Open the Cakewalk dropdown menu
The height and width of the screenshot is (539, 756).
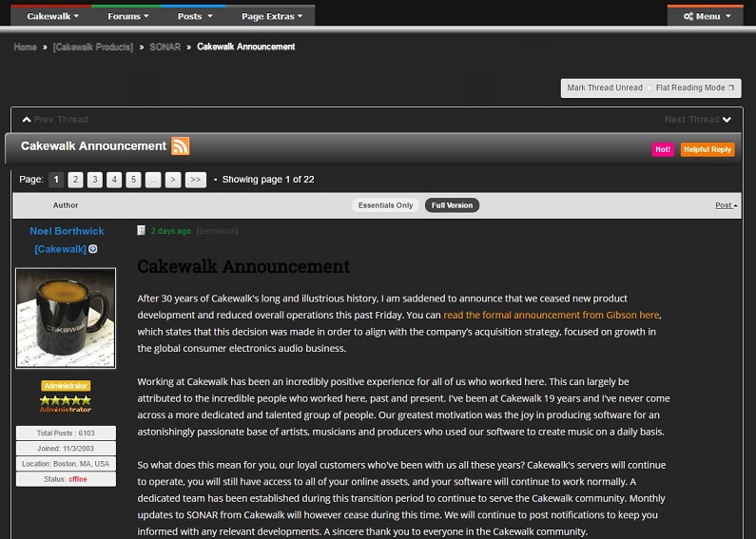coord(52,16)
